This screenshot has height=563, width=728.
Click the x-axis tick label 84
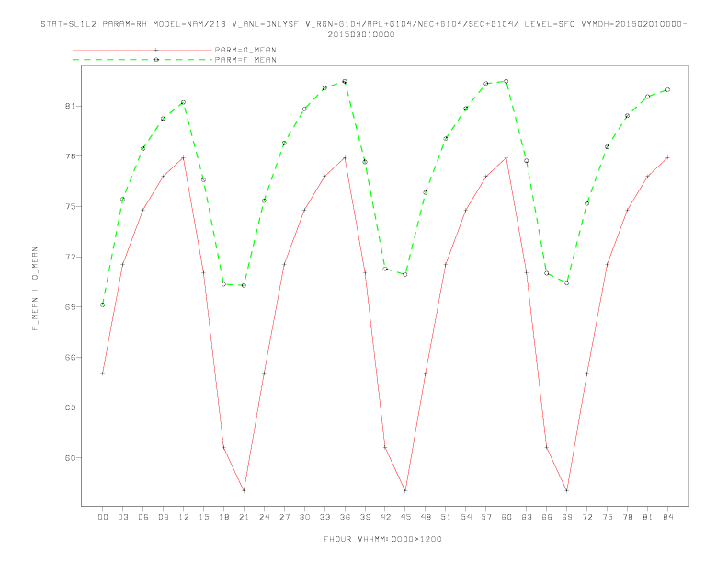[x=668, y=517]
